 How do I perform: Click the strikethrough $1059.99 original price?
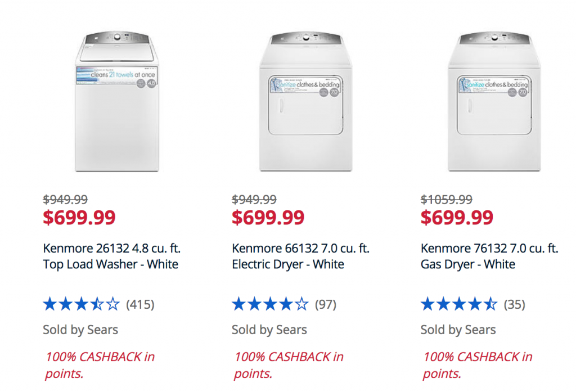pos(446,200)
